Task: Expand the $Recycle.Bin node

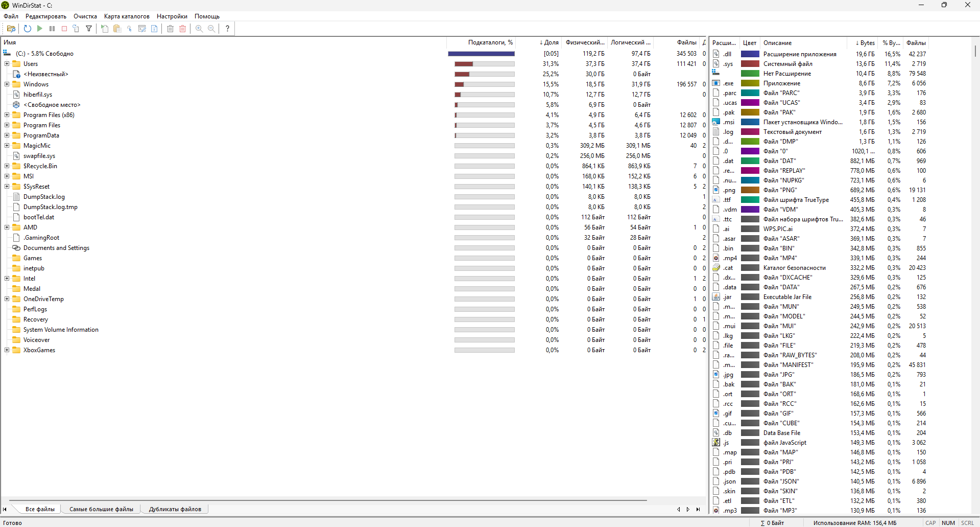Action: pos(7,166)
